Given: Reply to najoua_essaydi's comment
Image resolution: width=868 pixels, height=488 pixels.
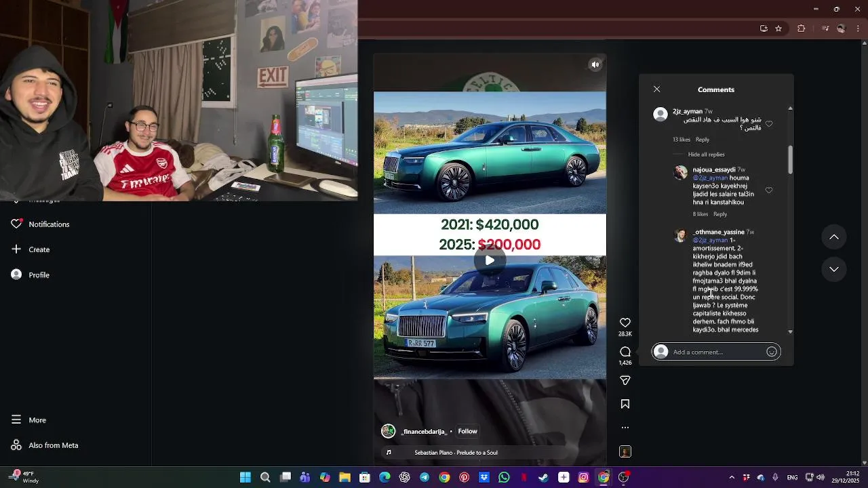Looking at the screenshot, I should (x=720, y=214).
